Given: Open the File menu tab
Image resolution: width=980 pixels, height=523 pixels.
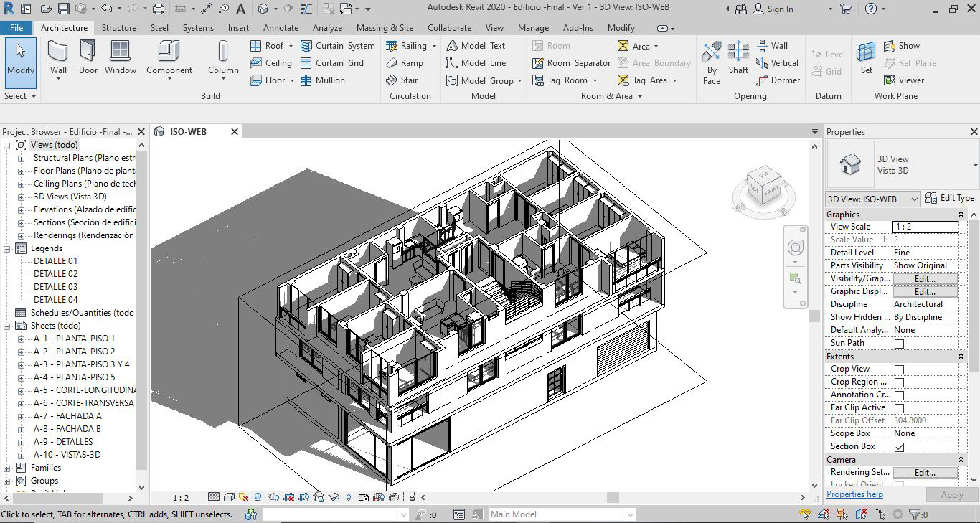Looking at the screenshot, I should tap(17, 27).
